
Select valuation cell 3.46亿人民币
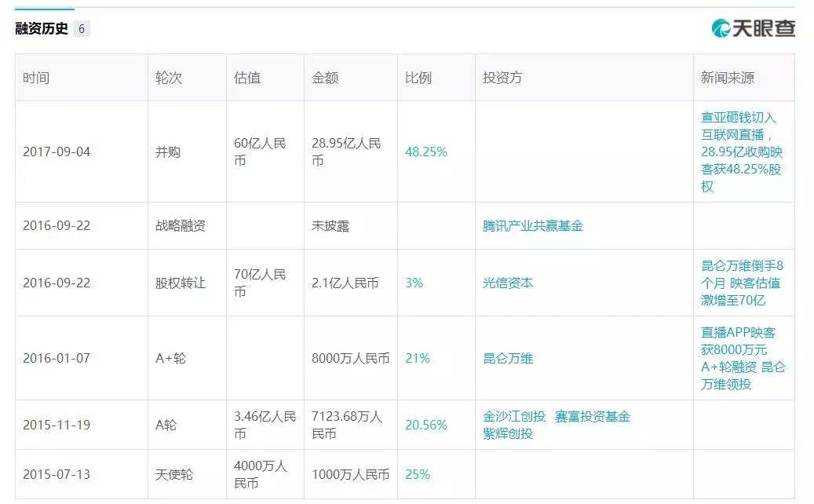265,425
